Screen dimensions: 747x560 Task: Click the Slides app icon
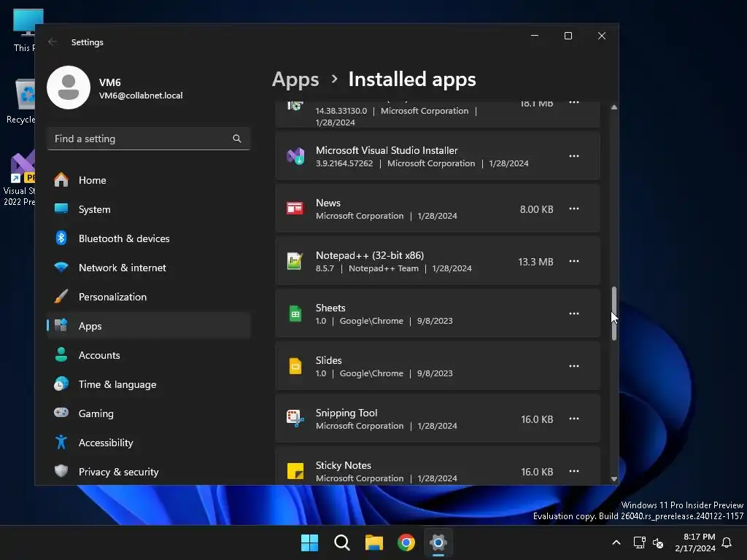tap(295, 366)
